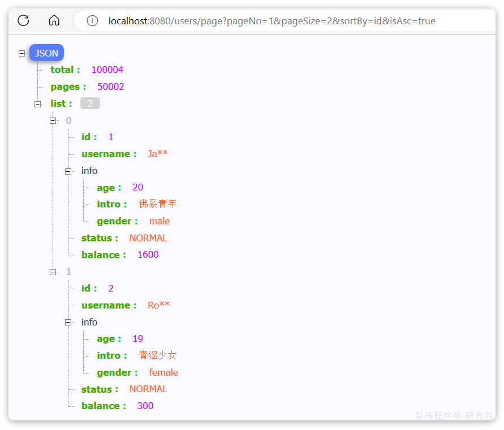Collapse list item 1
The height and width of the screenshot is (430, 504).
point(53,272)
